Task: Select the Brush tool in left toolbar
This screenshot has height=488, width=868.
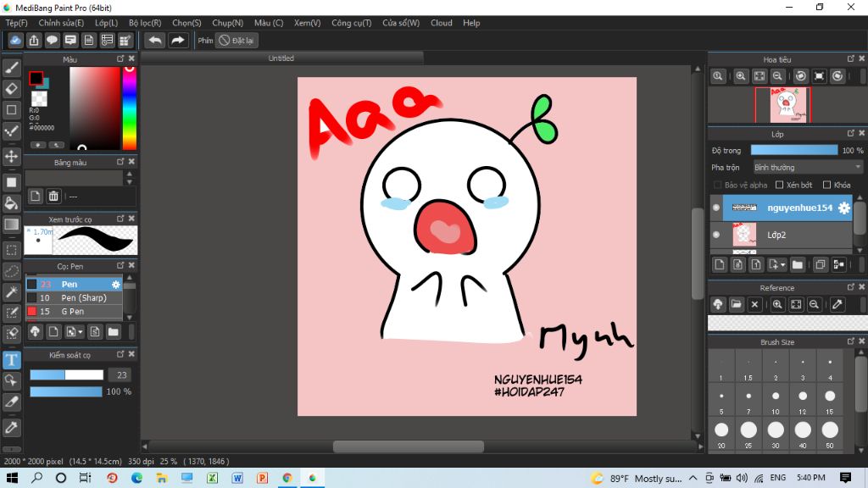Action: (x=12, y=68)
